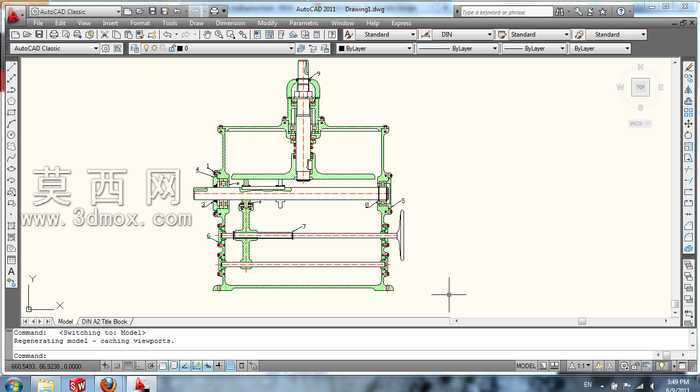The width and height of the screenshot is (700, 392).
Task: Click the Favorites star icon
Action: click(x=603, y=12)
